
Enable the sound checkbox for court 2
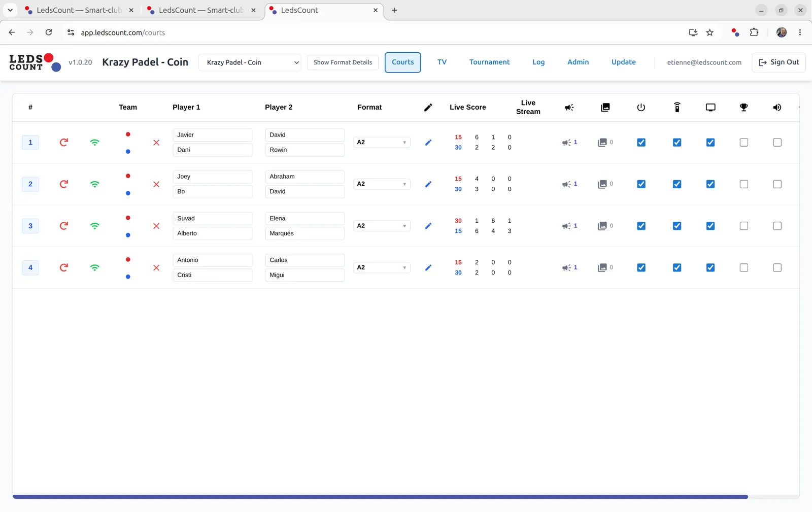click(777, 184)
